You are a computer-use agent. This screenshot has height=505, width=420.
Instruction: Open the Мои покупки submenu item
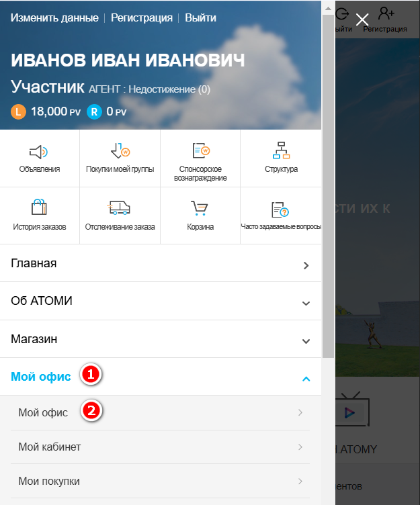coord(160,481)
